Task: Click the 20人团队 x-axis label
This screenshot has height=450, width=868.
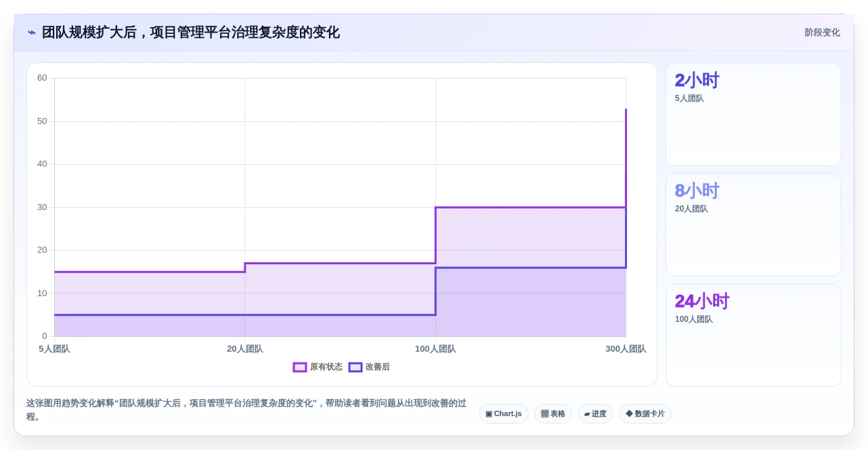Action: 245,349
